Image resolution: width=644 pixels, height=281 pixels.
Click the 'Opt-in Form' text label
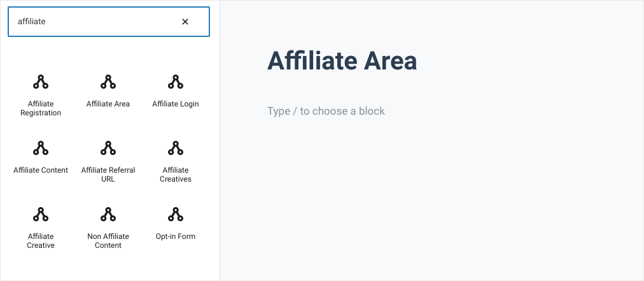click(176, 236)
